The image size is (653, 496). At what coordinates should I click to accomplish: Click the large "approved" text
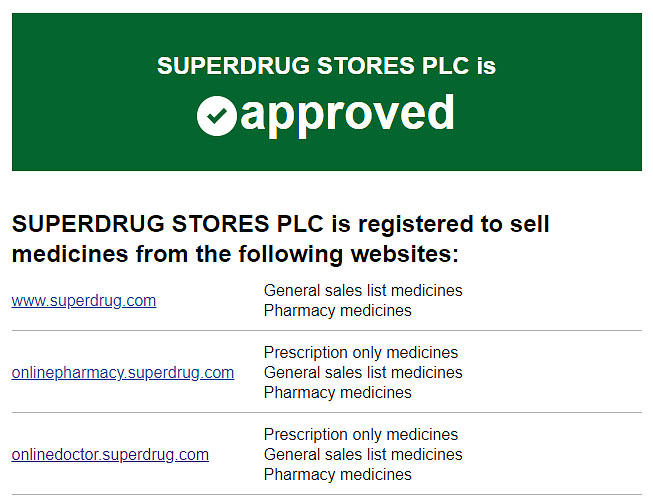[x=347, y=115]
